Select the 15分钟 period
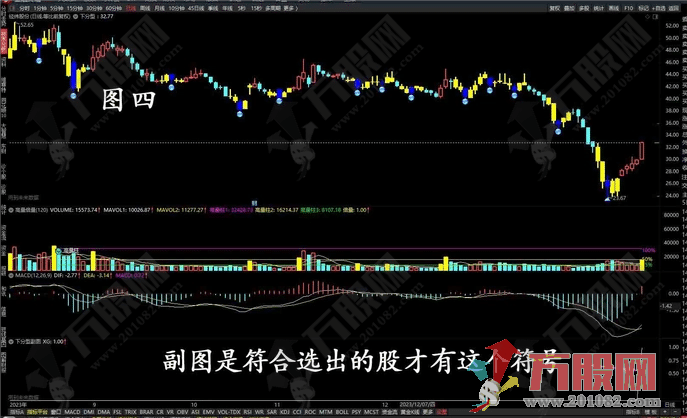The image size is (687, 418). pos(75,8)
